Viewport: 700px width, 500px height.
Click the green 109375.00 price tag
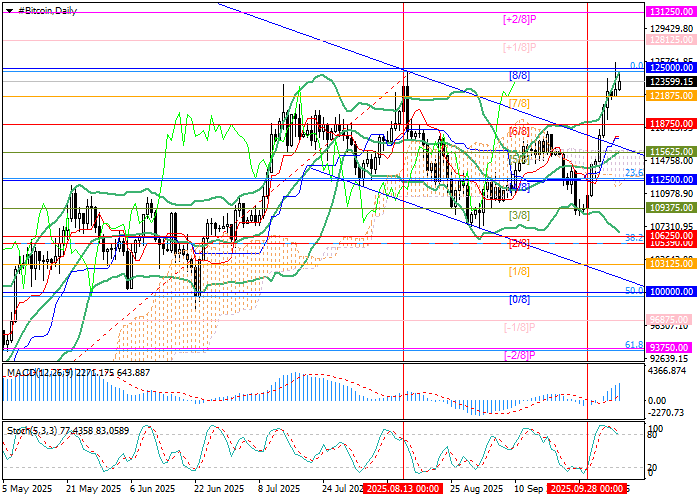(x=670, y=208)
